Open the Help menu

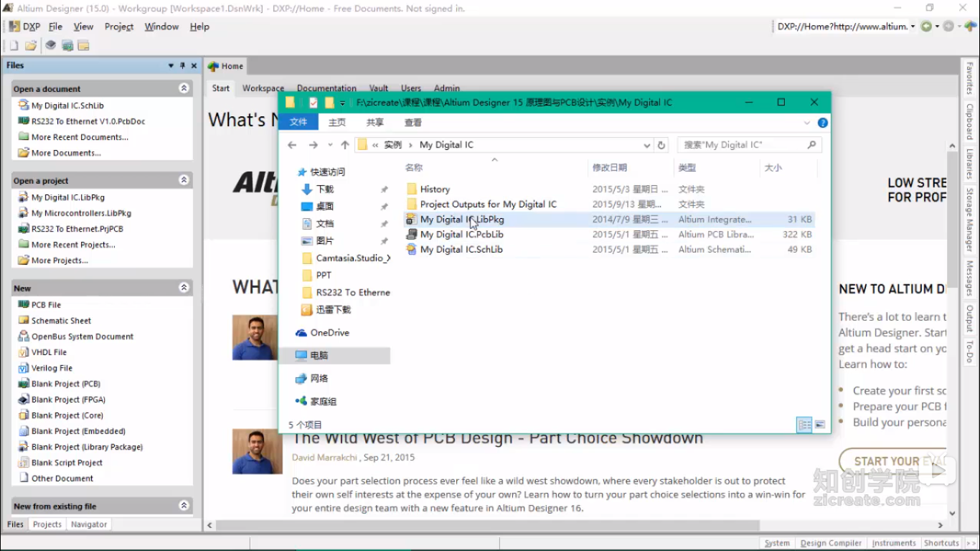pyautogui.click(x=199, y=27)
